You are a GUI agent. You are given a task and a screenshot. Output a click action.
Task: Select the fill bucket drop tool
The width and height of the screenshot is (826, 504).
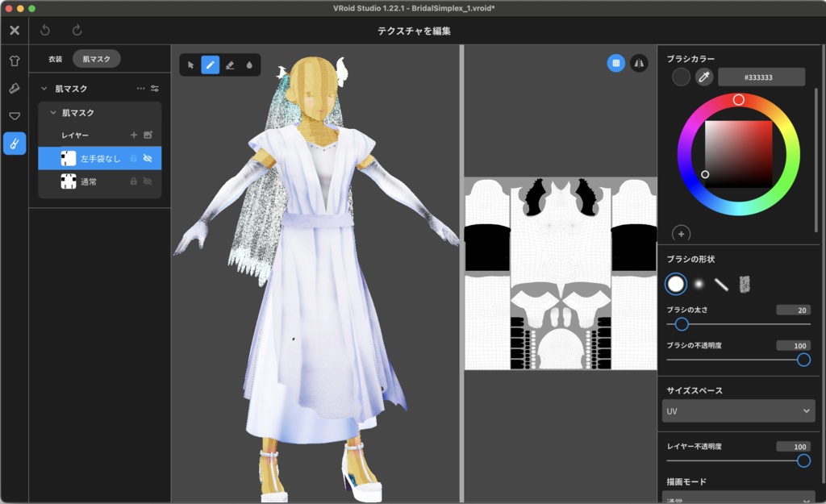[x=249, y=65]
